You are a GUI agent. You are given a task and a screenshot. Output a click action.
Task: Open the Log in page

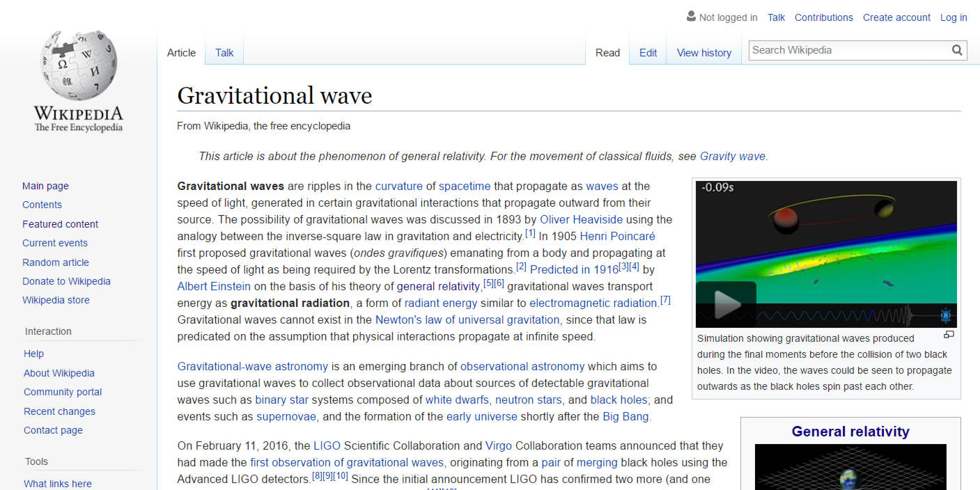coord(954,17)
